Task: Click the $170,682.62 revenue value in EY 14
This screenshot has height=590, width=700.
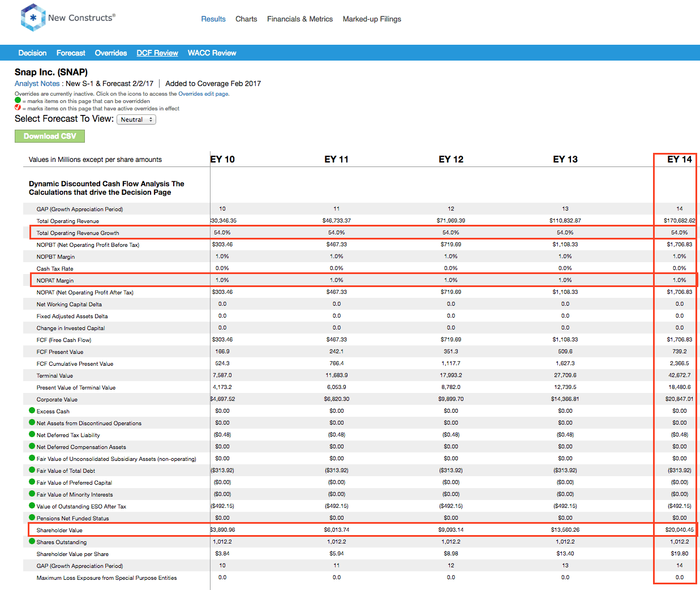Action: point(680,221)
